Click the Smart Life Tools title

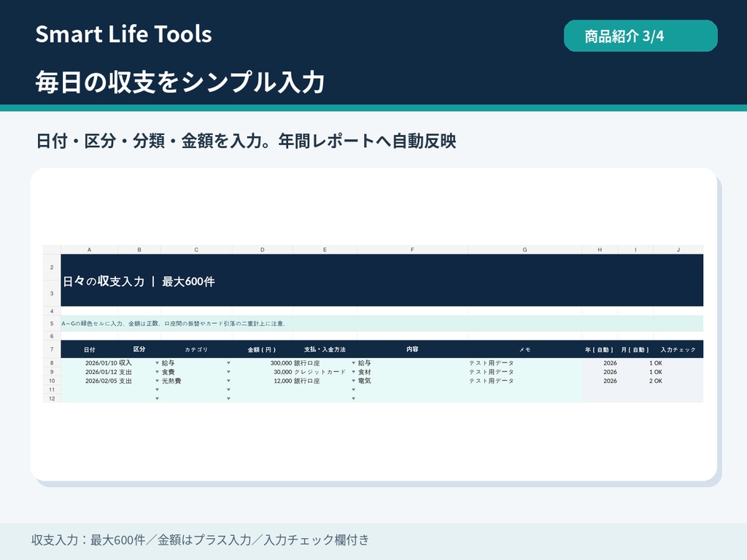click(x=124, y=34)
